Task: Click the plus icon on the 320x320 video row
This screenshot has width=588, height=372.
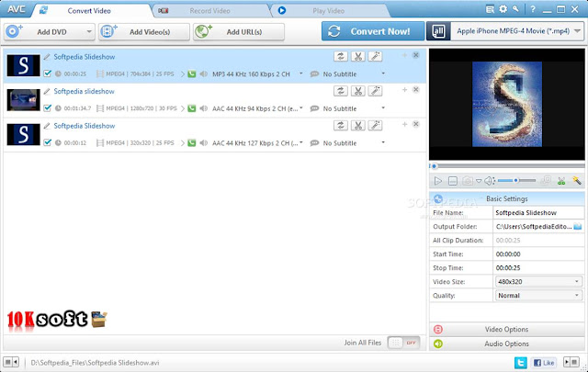Action: click(404, 124)
